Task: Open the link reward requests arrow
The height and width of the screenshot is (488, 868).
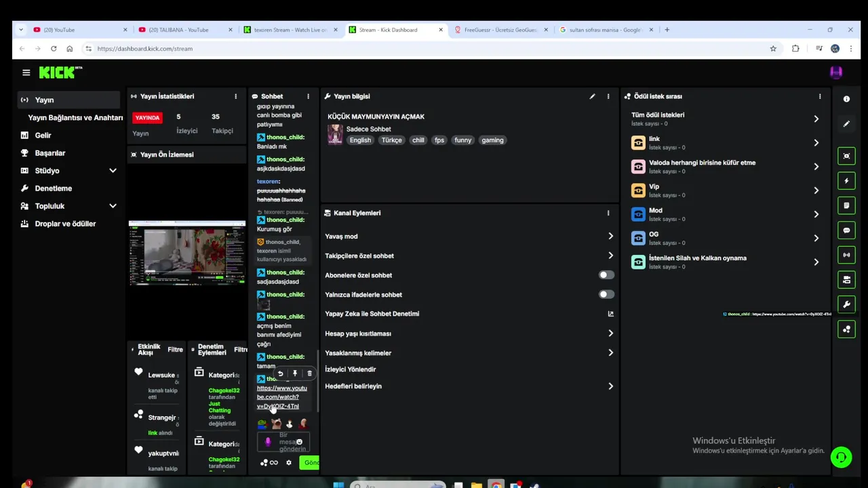Action: coord(816,142)
